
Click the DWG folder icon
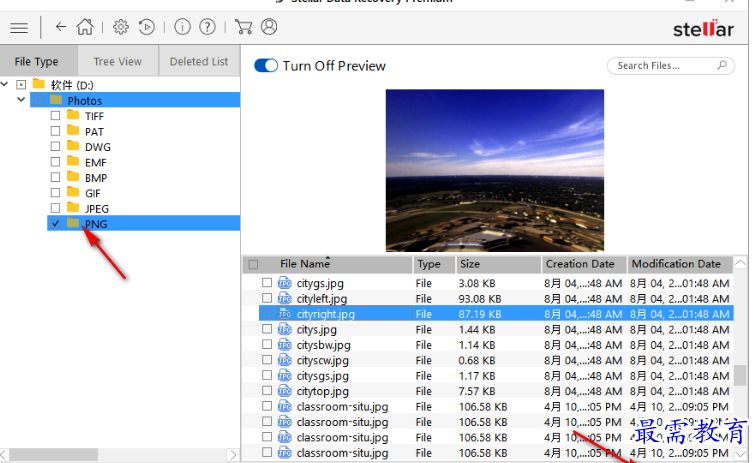[x=73, y=146]
